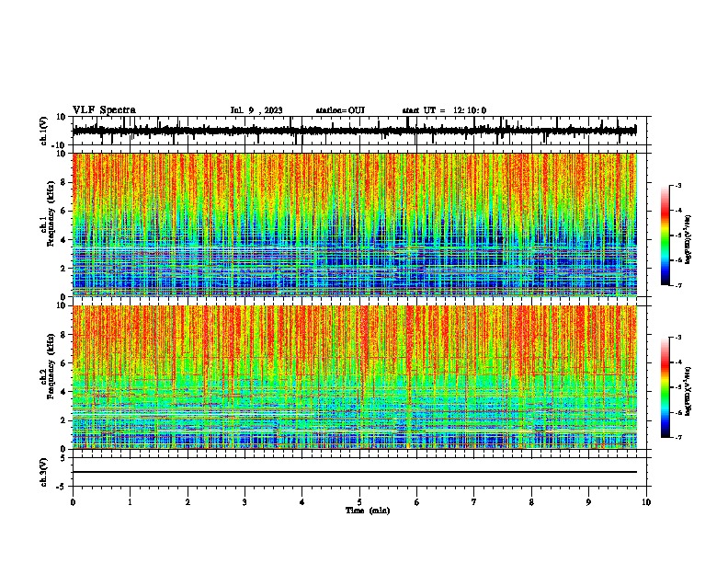Screen dimensions: 728x563
Task: Click the ch.2 spectrogram plot
Action: point(355,377)
